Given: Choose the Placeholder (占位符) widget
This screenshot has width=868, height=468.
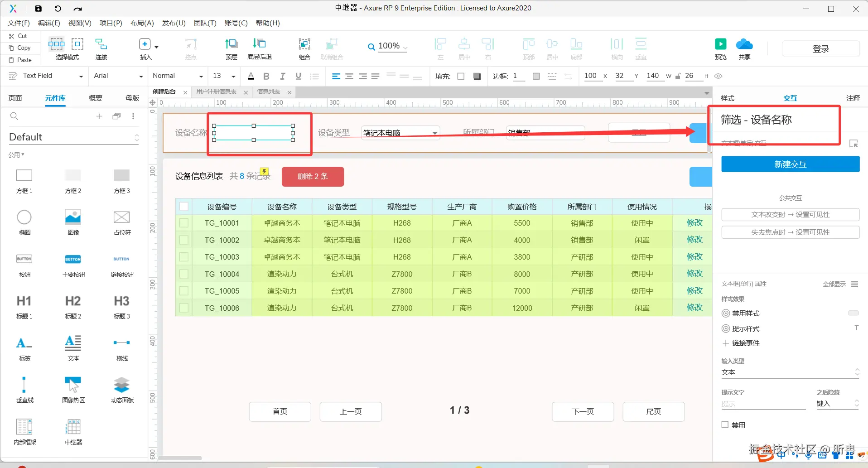Looking at the screenshot, I should [x=122, y=222].
